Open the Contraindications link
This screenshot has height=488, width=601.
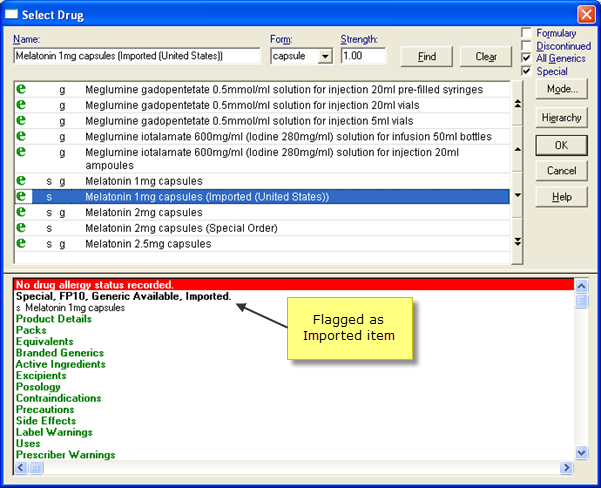pos(62,398)
